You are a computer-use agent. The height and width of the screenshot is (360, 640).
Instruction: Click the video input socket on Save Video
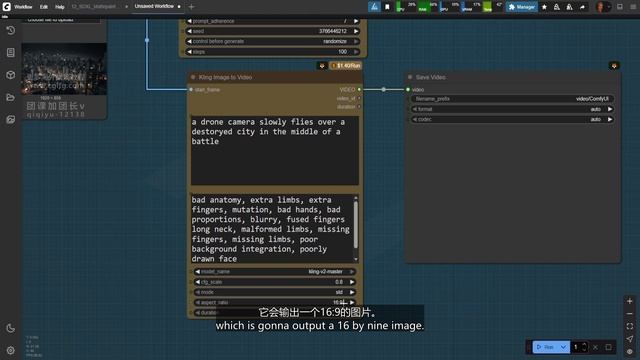408,89
